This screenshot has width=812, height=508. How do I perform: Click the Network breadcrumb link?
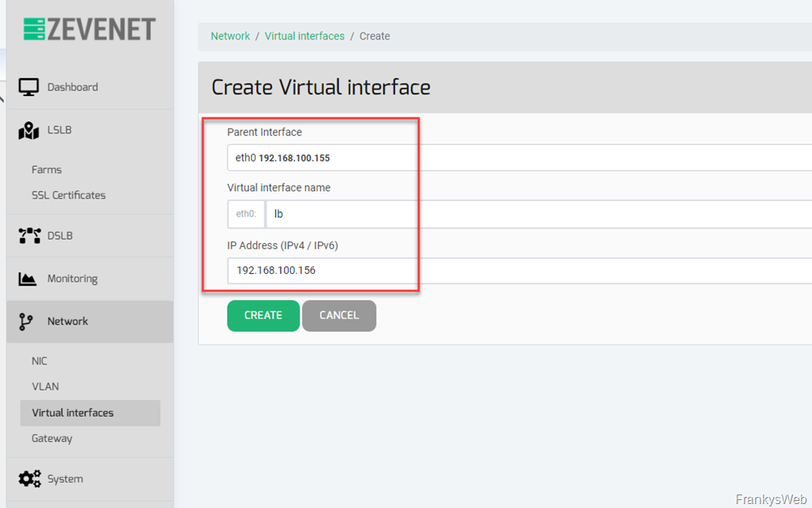tap(230, 37)
